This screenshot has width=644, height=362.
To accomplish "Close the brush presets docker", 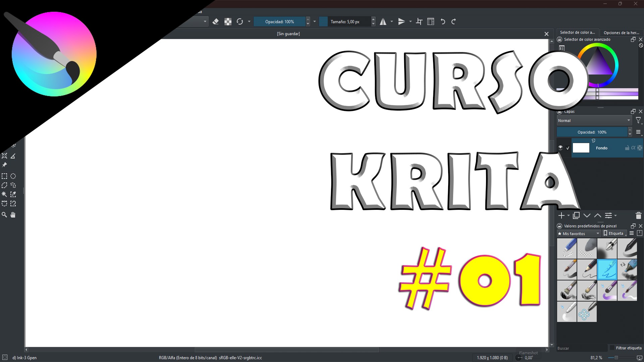I will click(x=640, y=226).
